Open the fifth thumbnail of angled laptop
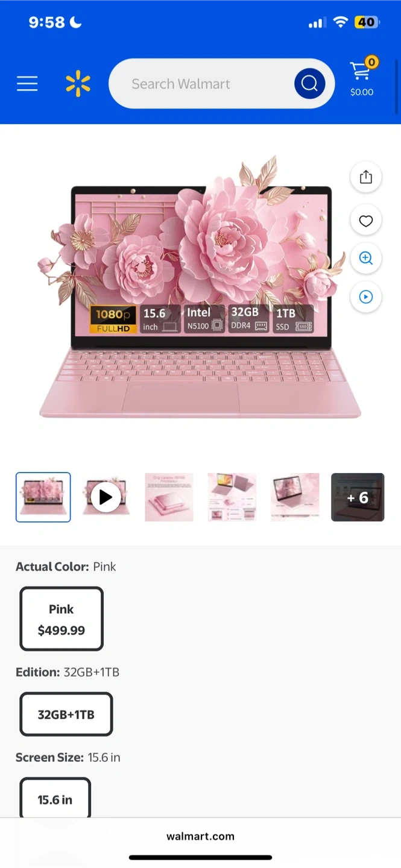Screen dimensions: 401x868 pyautogui.click(x=295, y=497)
